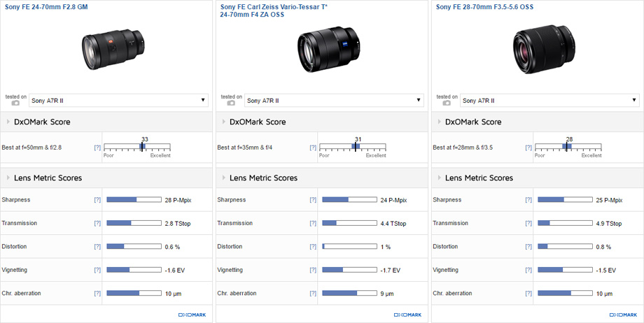Click the '-1.5 EV' vignetting value

pyautogui.click(x=606, y=271)
